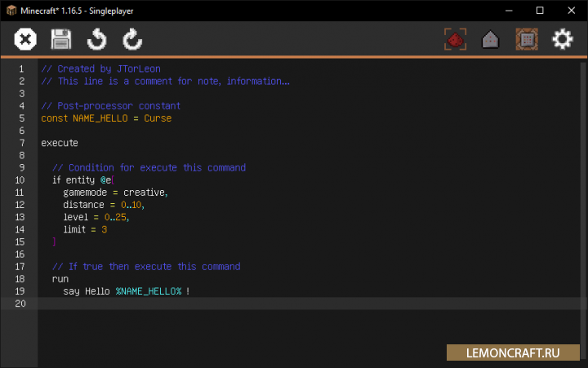Click the 'execute' keyword on line 7
The height and width of the screenshot is (368, 588).
click(x=60, y=143)
